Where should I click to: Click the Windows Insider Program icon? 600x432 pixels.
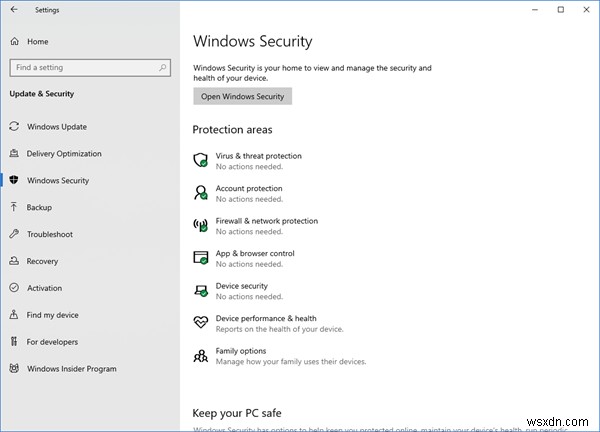(x=14, y=368)
